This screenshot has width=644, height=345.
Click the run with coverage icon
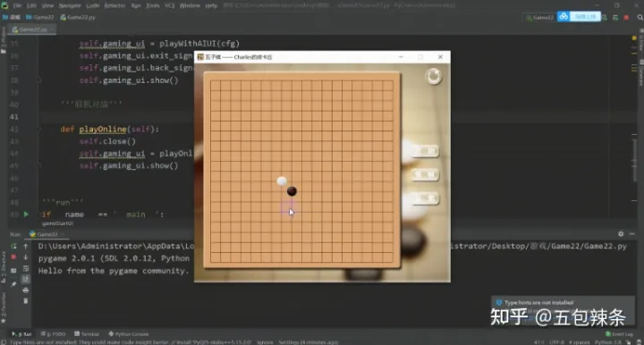coord(615,17)
